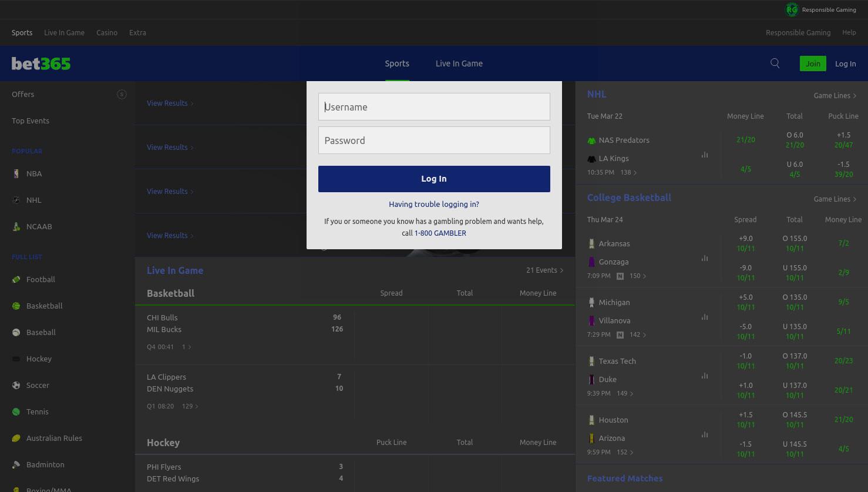Image resolution: width=868 pixels, height=492 pixels.
Task: Focus the Username field
Action: pos(434,106)
